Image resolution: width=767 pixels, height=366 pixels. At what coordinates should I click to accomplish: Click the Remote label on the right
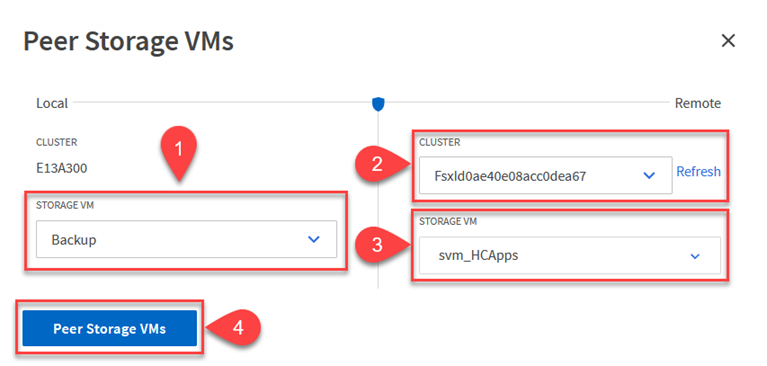click(x=698, y=103)
